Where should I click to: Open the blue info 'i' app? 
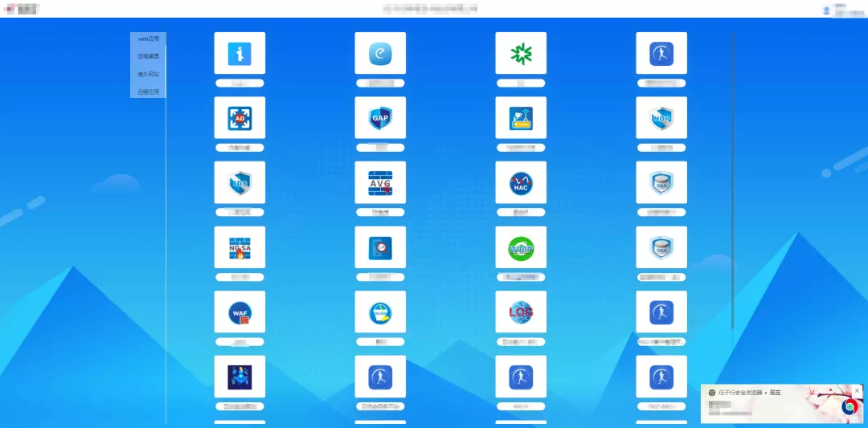[x=240, y=54]
